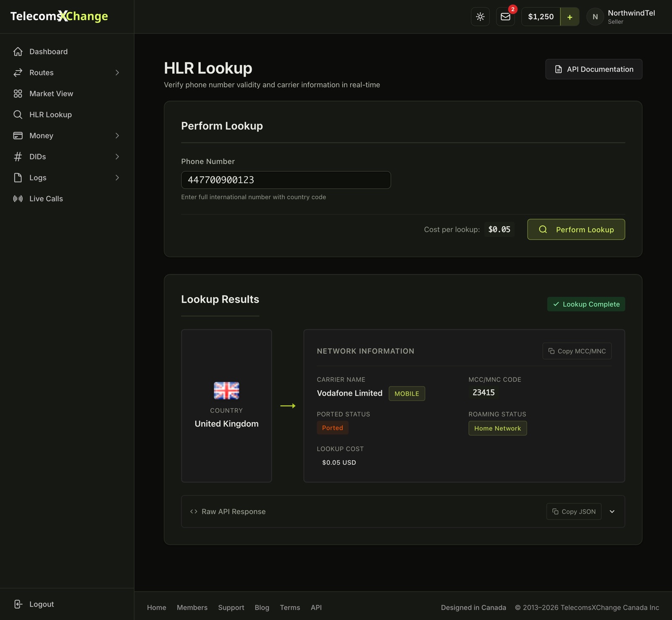Open the Home footer link
The height and width of the screenshot is (620, 672).
[x=157, y=607]
